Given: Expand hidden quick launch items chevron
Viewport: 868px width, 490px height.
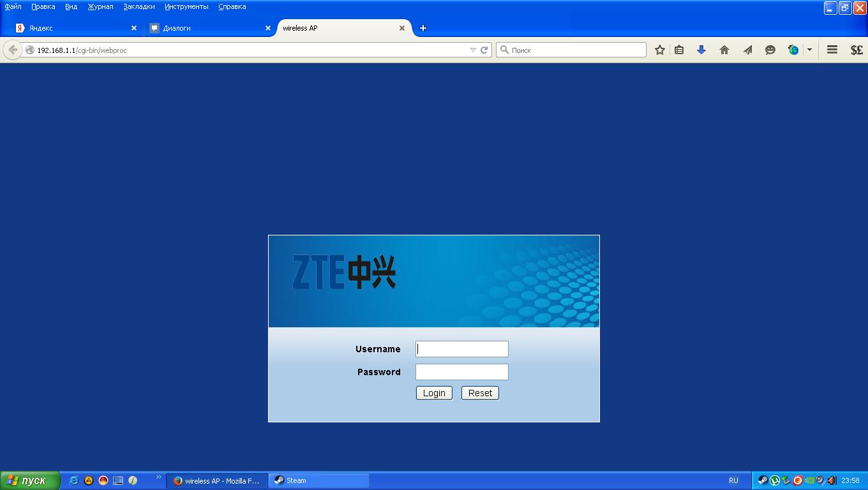Looking at the screenshot, I should pos(159,477).
